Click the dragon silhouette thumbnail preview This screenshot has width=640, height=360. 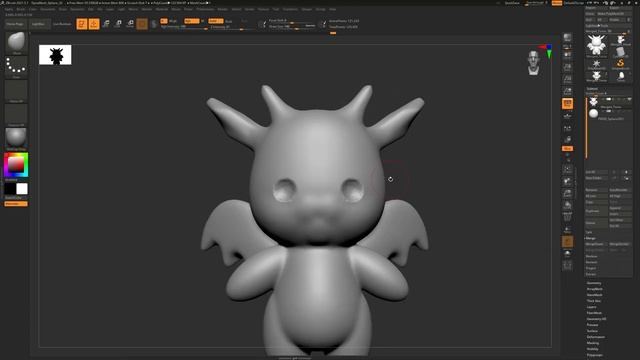(55, 55)
